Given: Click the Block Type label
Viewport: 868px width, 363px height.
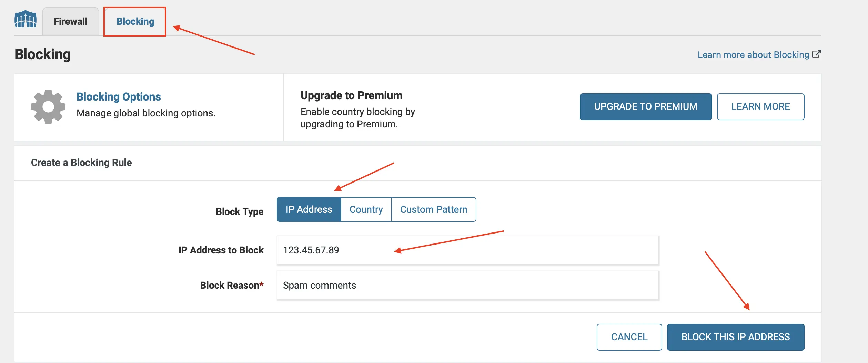Looking at the screenshot, I should (x=240, y=211).
